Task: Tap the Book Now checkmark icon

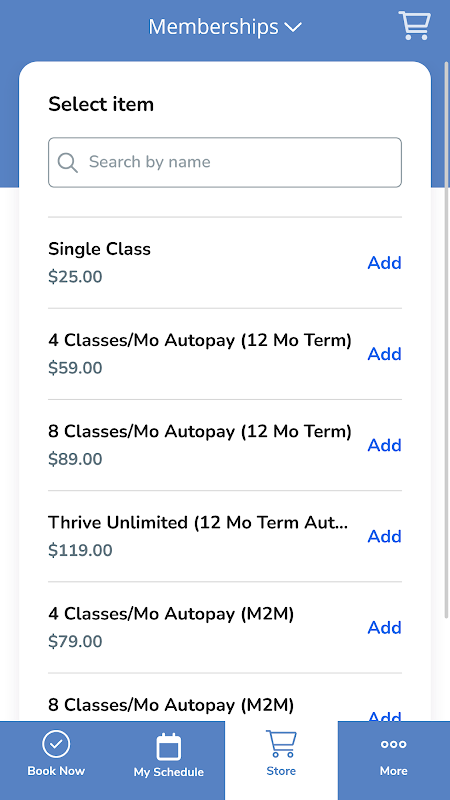Action: coord(56,744)
